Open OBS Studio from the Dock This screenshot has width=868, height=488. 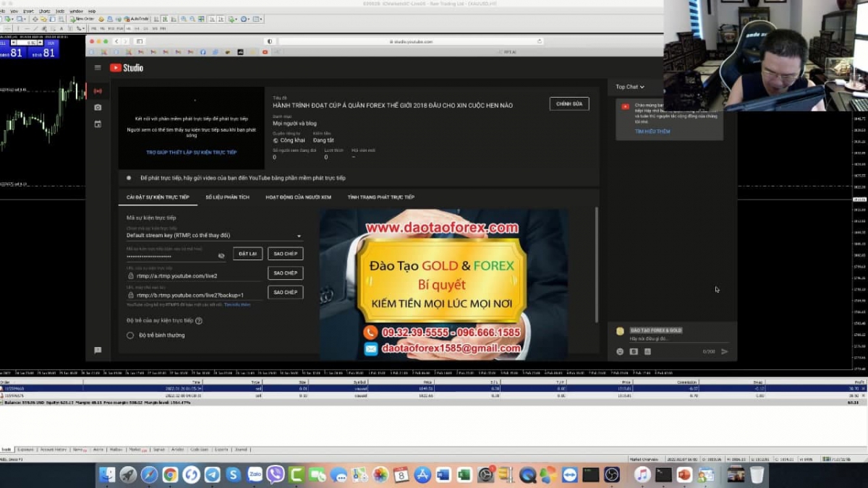point(612,474)
